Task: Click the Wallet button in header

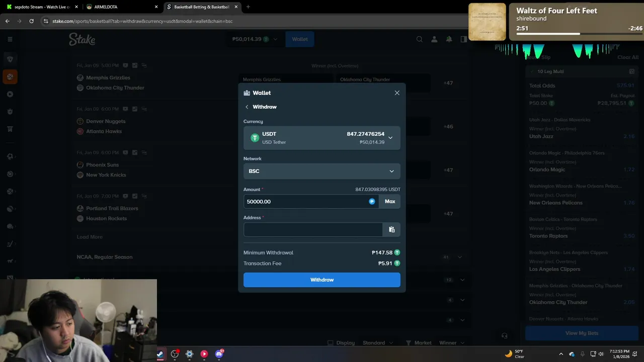Action: pos(300,39)
